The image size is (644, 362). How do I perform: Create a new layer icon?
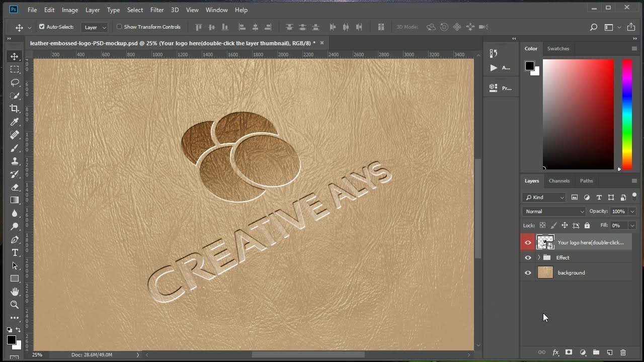coord(610,352)
